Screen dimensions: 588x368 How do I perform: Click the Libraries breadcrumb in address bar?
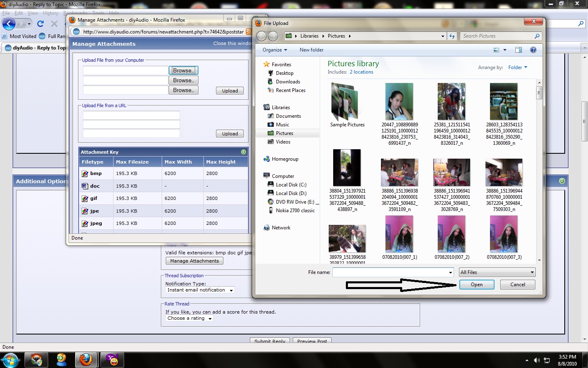click(x=310, y=36)
